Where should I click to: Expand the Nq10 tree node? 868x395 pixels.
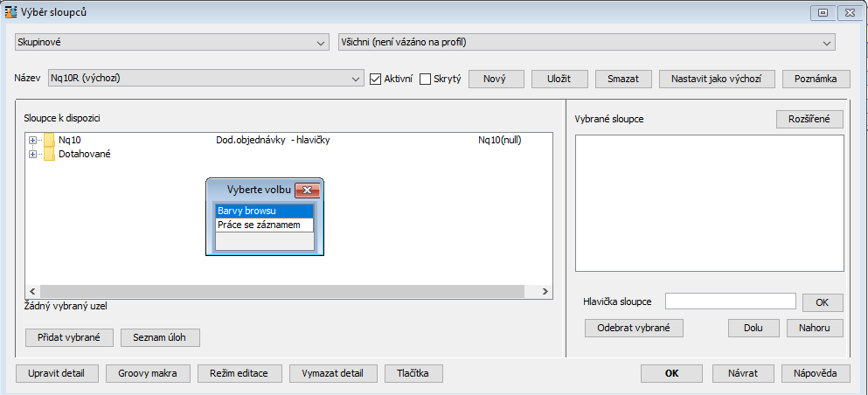(33, 140)
